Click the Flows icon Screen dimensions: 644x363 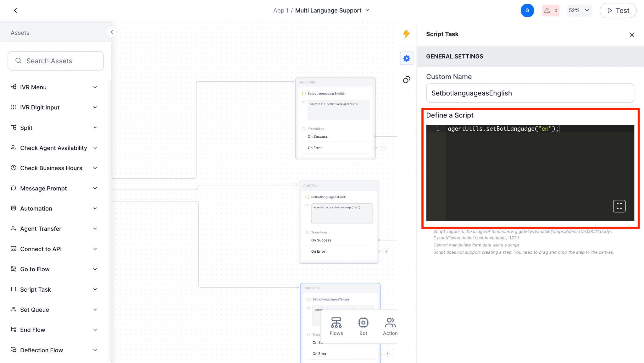(x=336, y=326)
